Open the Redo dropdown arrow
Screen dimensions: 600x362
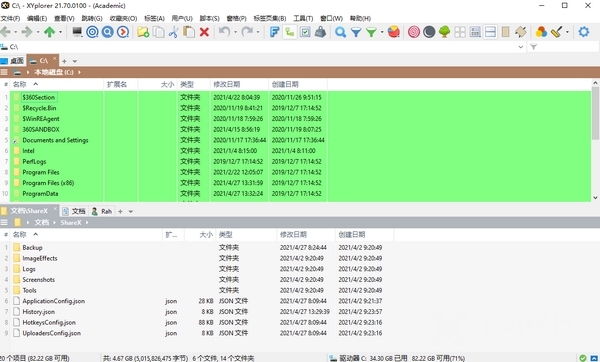coord(258,32)
